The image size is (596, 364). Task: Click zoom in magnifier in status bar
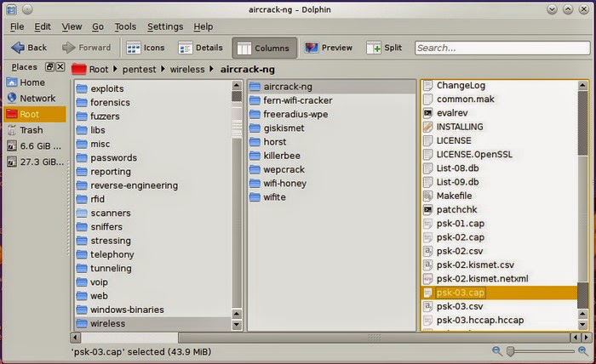582,351
